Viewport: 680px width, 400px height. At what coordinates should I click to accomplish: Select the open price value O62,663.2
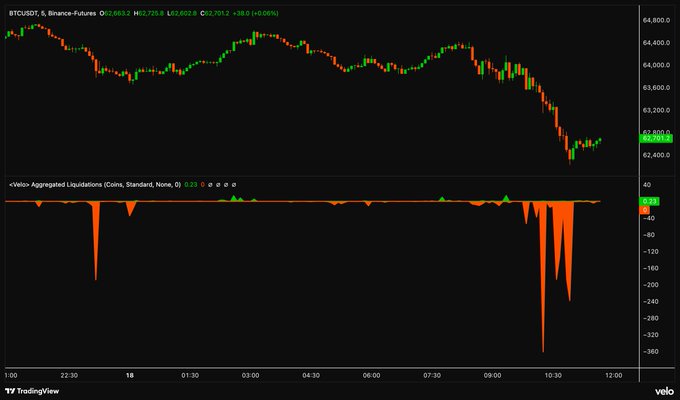tap(115, 13)
